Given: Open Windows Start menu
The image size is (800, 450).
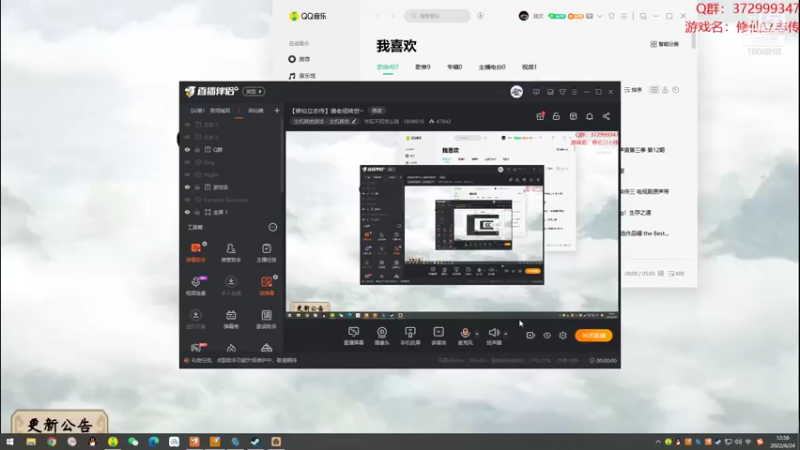Looking at the screenshot, I should [10, 442].
